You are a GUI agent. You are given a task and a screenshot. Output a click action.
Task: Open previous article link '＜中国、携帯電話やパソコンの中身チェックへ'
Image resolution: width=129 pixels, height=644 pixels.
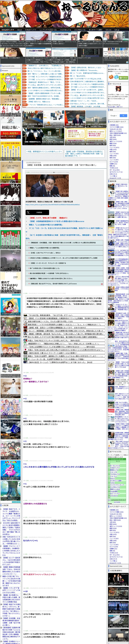[x=44, y=151]
